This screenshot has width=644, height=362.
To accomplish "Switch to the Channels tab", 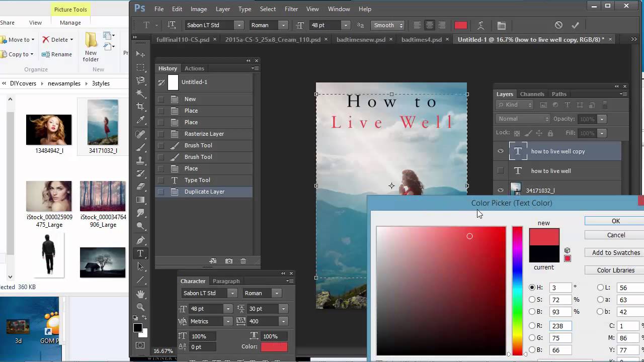I will [532, 94].
